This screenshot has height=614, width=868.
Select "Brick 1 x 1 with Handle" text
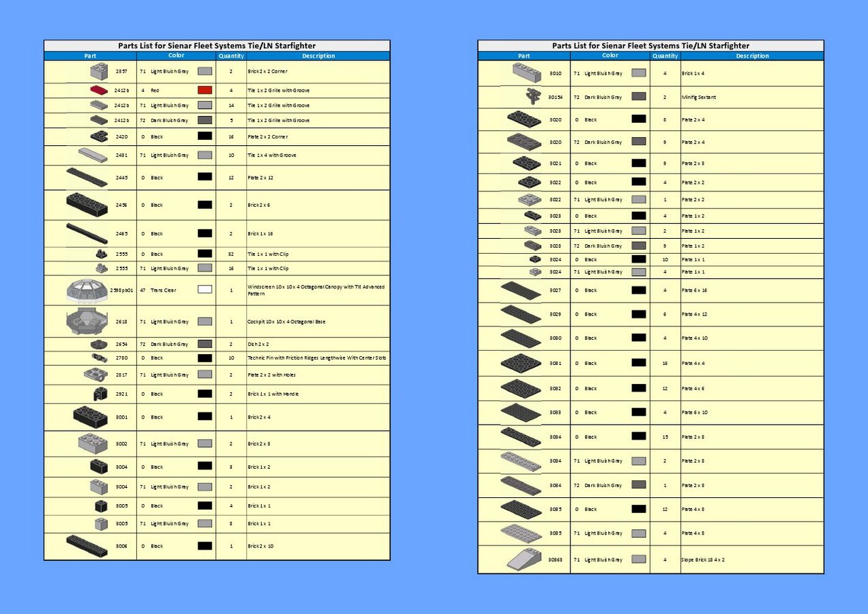273,394
